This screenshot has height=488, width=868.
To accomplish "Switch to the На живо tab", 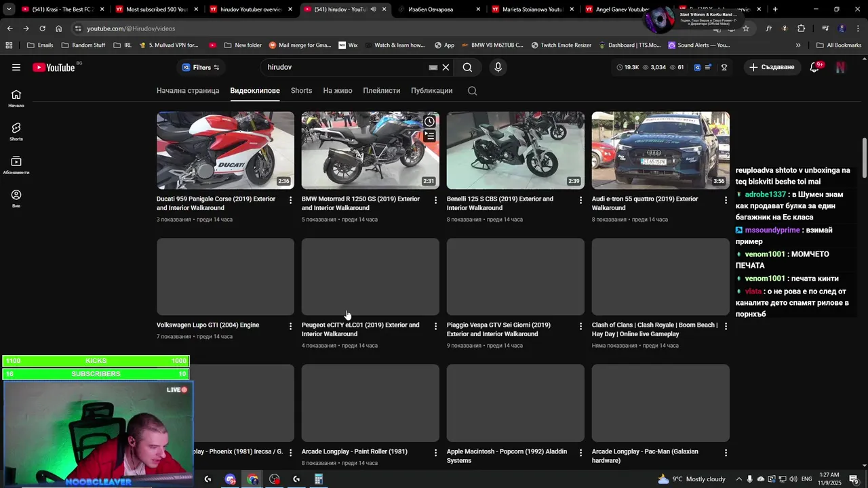I will [x=338, y=91].
